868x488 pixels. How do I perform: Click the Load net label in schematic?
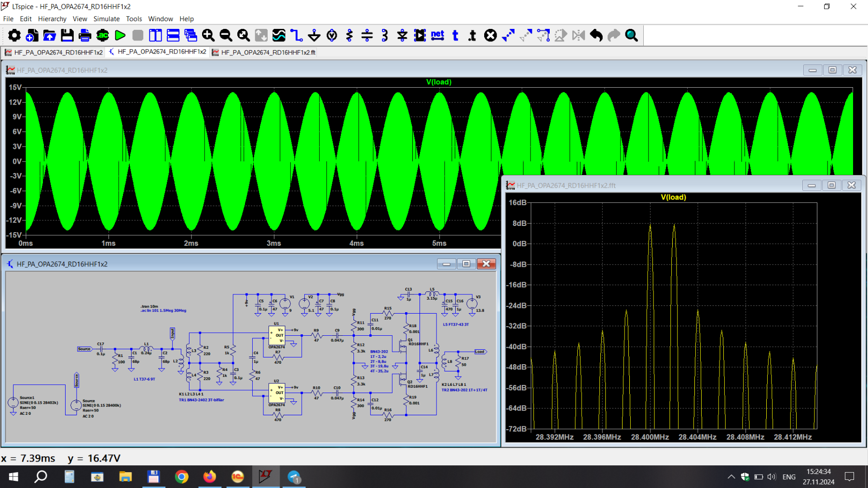pos(479,352)
